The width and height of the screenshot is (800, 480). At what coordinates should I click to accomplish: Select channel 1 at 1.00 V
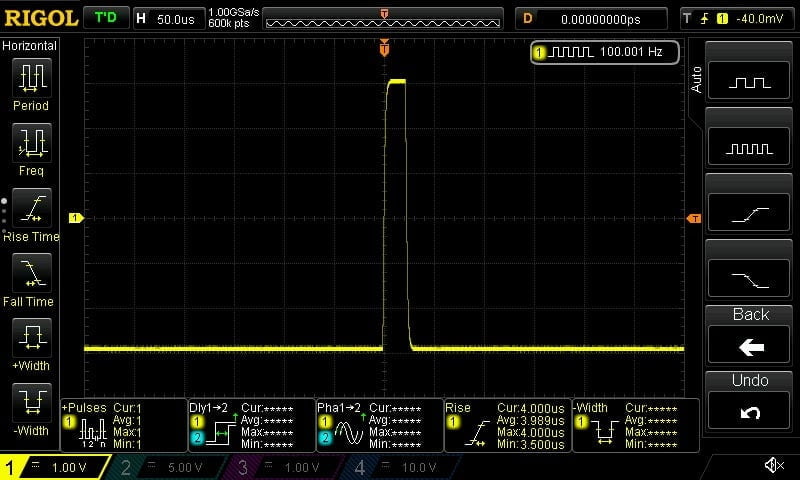pos(55,467)
